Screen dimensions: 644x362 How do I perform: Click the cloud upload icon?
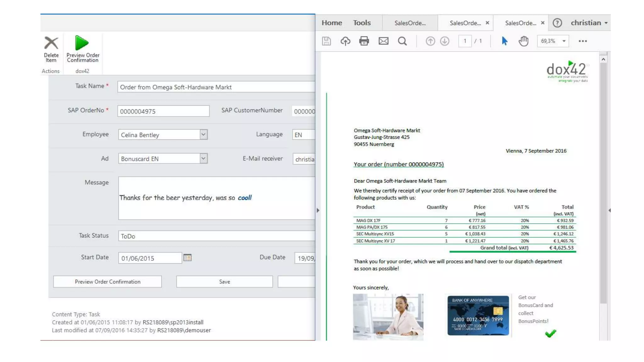coord(345,41)
